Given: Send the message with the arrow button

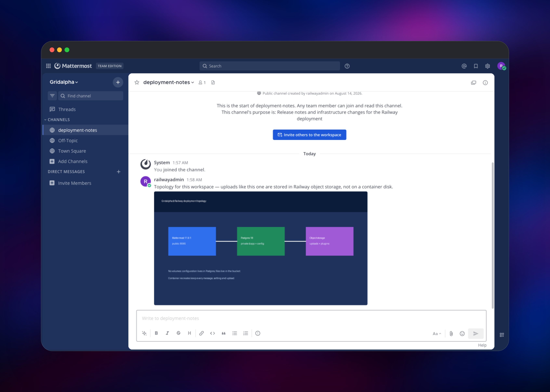Looking at the screenshot, I should [476, 334].
